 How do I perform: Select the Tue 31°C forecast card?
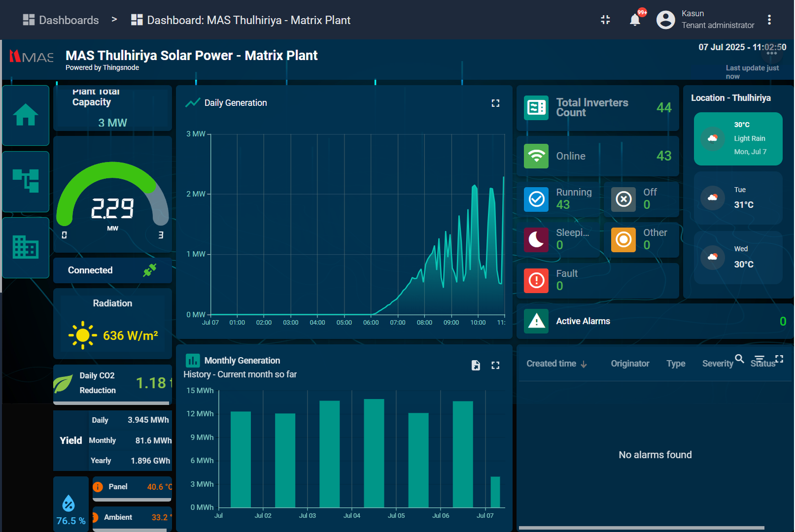(x=738, y=198)
